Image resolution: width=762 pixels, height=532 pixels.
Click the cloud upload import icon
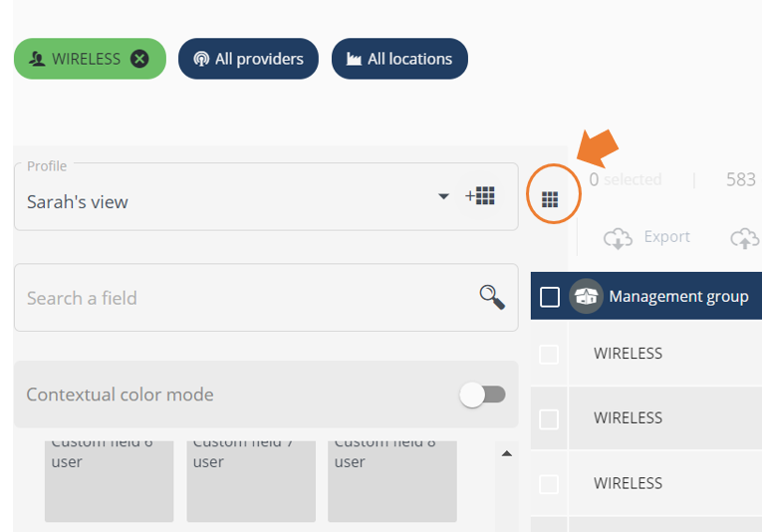point(745,238)
